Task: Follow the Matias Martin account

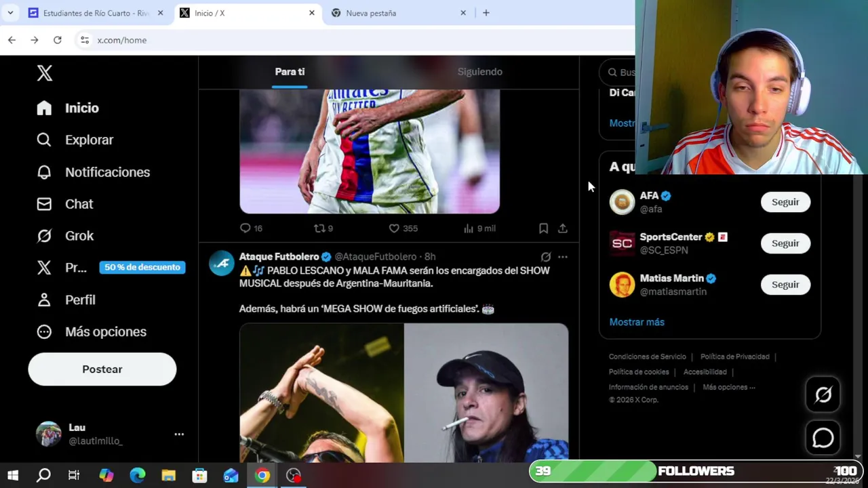Action: point(785,285)
